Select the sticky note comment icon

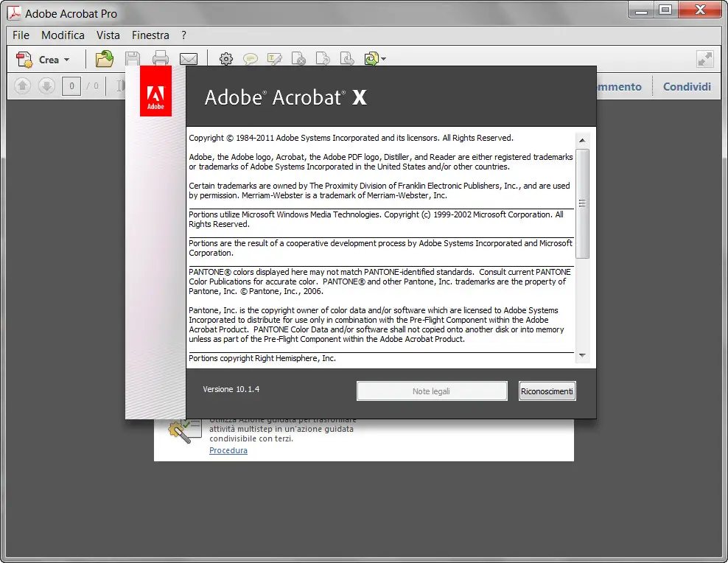[251, 59]
